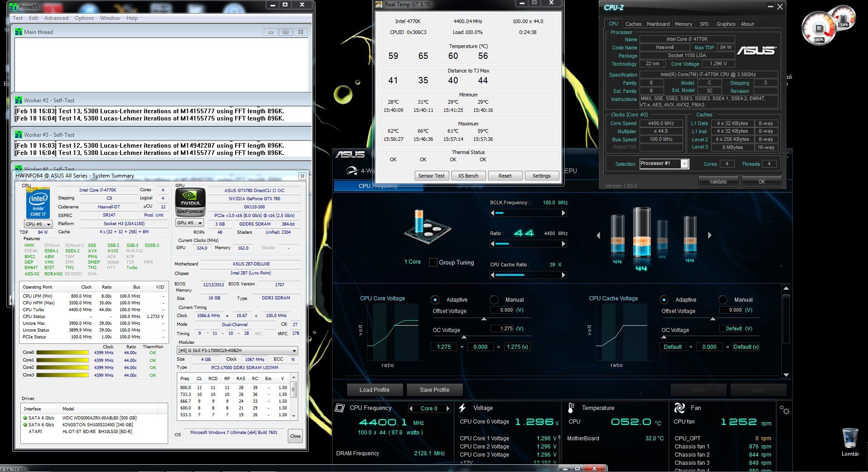Click the Reset button in Real Temp
This screenshot has width=868, height=472.
click(x=505, y=176)
